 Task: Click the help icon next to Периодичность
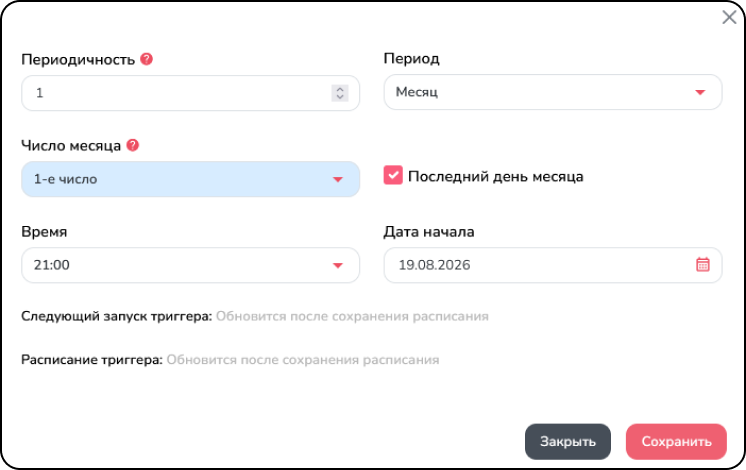click(x=147, y=59)
